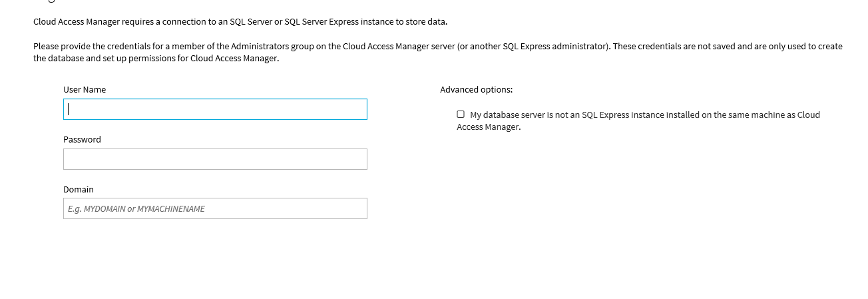Click the blinking text cursor in User Name
This screenshot has width=868, height=299.
(x=69, y=109)
